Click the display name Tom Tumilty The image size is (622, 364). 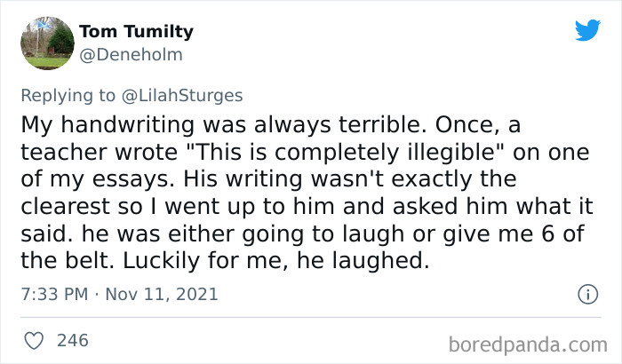(x=136, y=33)
